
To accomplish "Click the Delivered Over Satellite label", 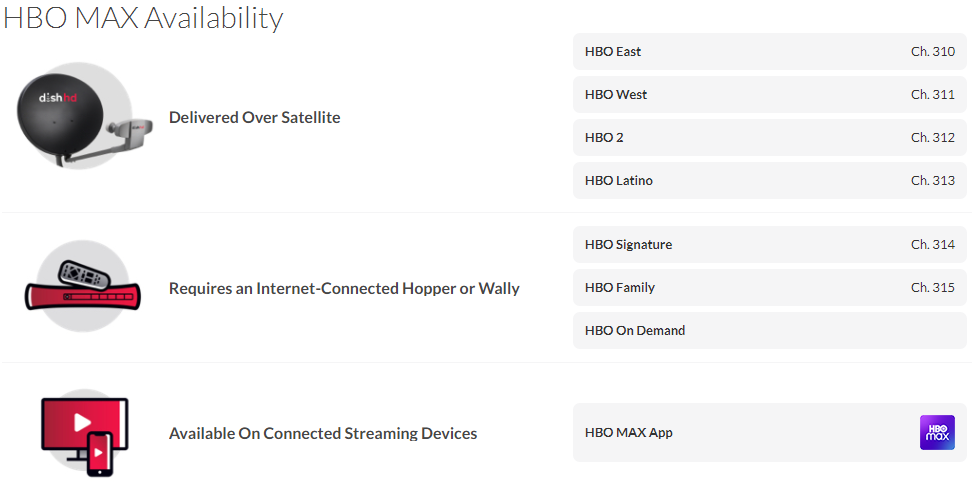I will [255, 117].
